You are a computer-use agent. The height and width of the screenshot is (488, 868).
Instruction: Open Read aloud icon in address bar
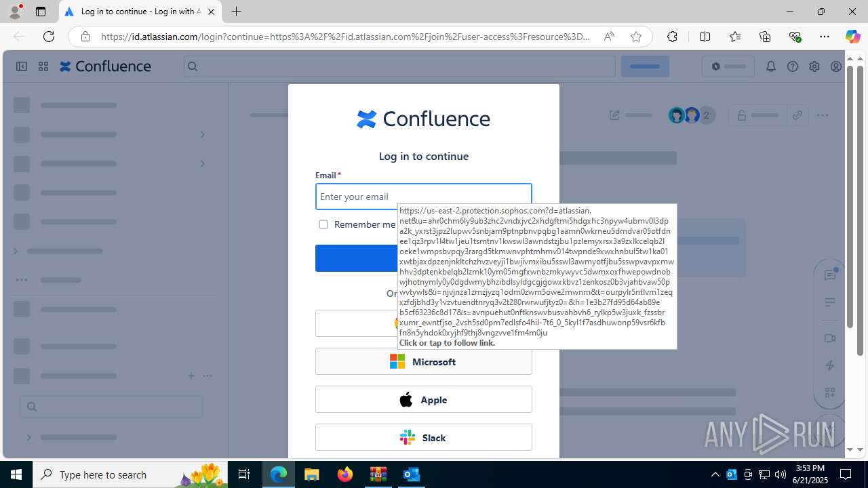609,37
